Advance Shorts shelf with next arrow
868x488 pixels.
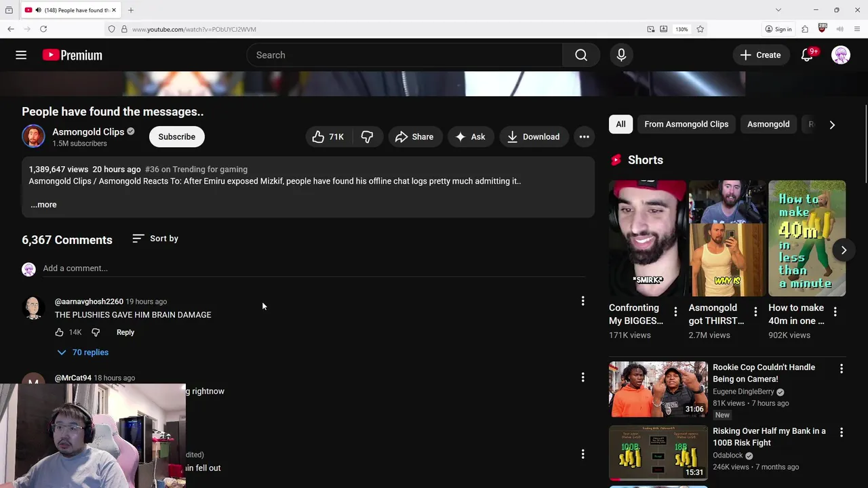coord(844,250)
